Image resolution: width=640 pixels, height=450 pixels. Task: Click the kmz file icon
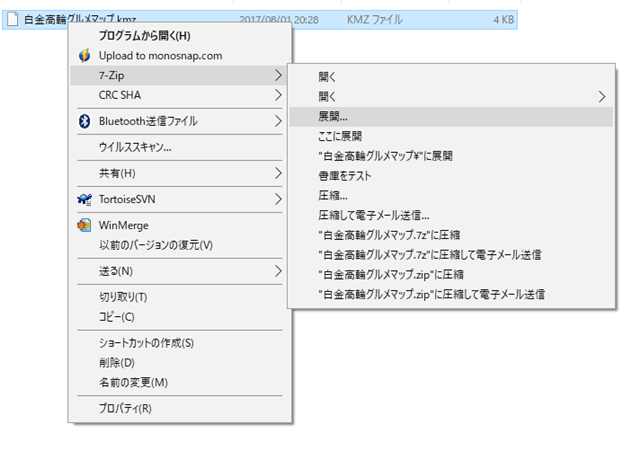tap(13, 19)
